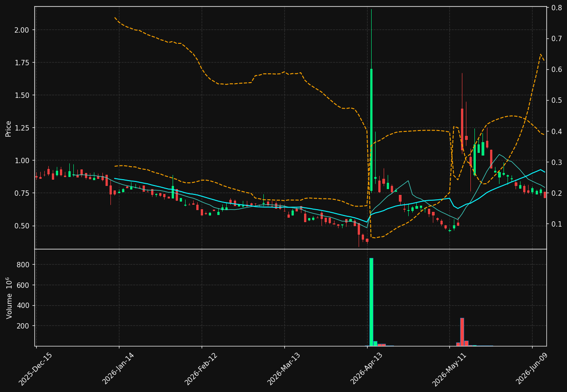This screenshot has width=567, height=392.
Task: Click the 0.7 right-axis tick label
Action: (x=557, y=38)
